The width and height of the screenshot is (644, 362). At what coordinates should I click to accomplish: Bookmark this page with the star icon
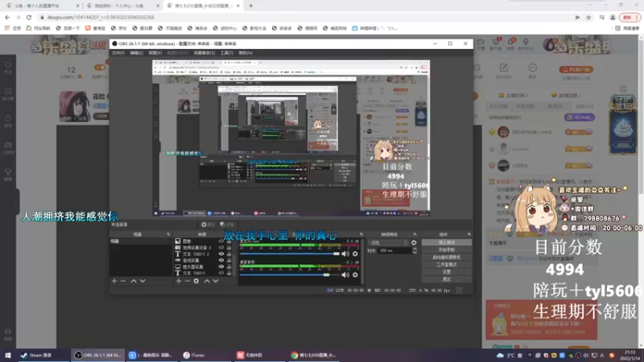point(588,17)
